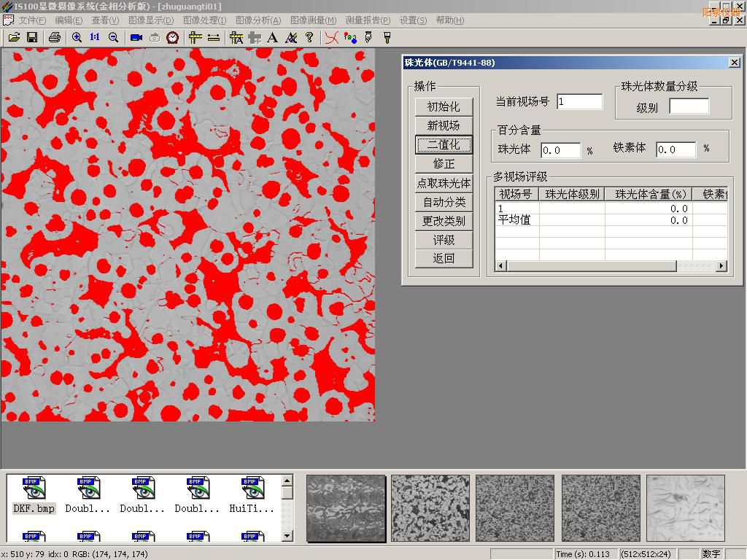Click the 级别 grade input box
Screen dimensions: 747x560
click(x=689, y=107)
